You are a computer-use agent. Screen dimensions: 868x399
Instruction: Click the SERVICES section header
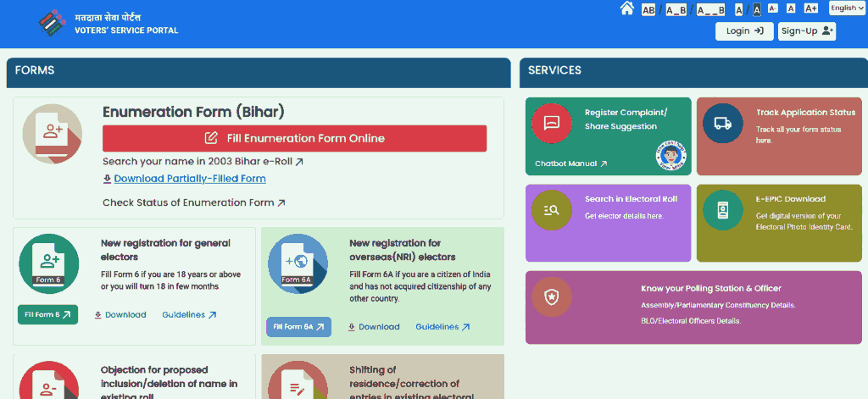click(x=693, y=73)
